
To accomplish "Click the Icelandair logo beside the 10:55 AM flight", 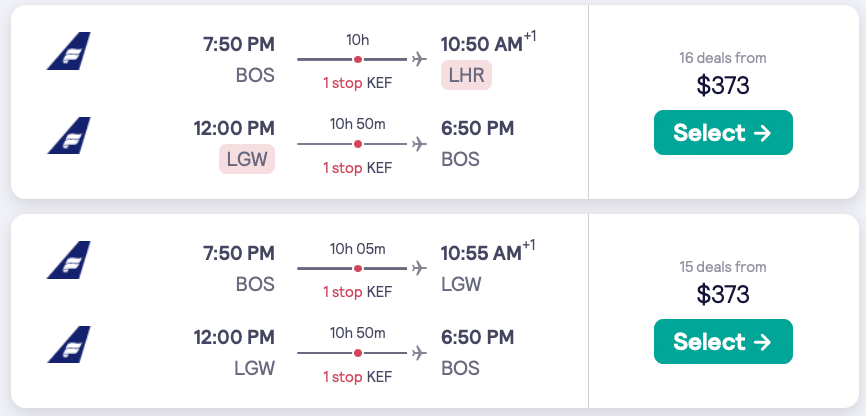I will pos(68,260).
